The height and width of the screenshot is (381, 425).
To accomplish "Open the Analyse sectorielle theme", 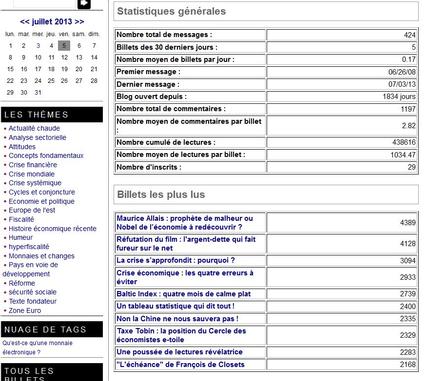I will [x=37, y=137].
